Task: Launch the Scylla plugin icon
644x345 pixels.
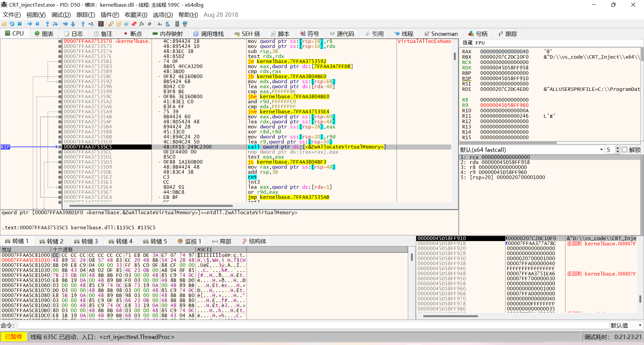Action: click(101, 24)
